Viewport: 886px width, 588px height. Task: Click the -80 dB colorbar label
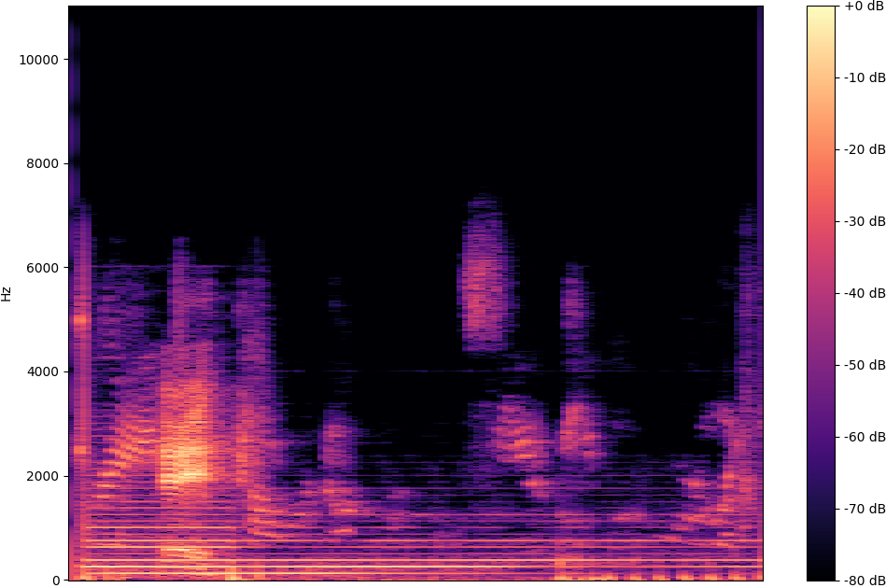(865, 581)
